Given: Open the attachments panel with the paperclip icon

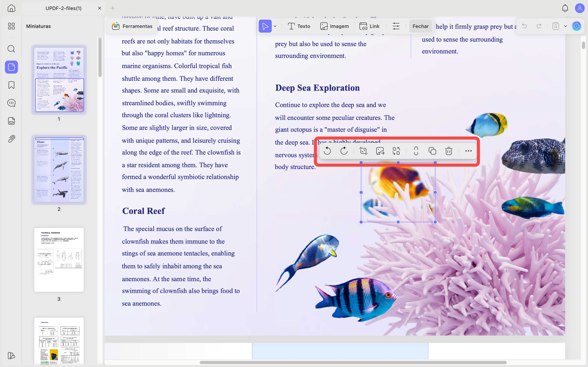Looking at the screenshot, I should coord(11,139).
